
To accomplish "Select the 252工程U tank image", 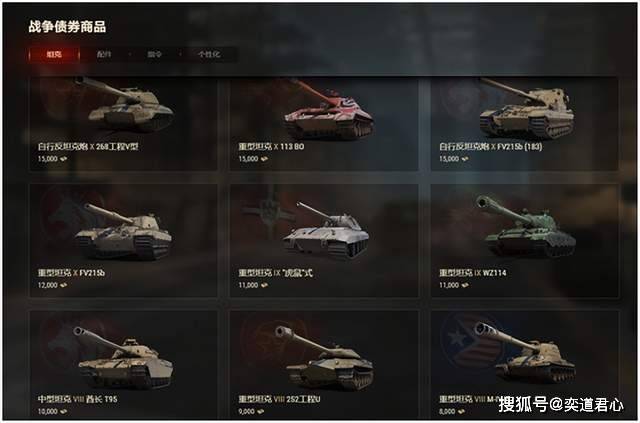I will [325, 358].
